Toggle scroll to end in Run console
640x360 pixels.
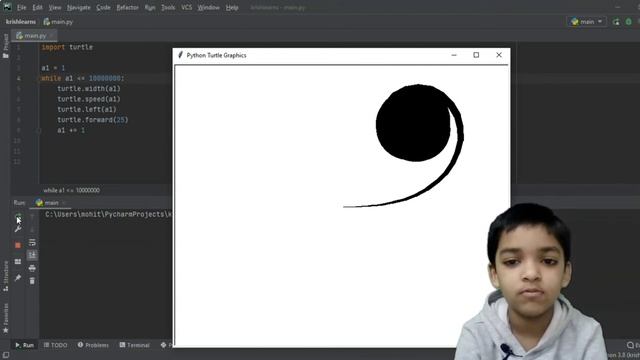(32, 255)
